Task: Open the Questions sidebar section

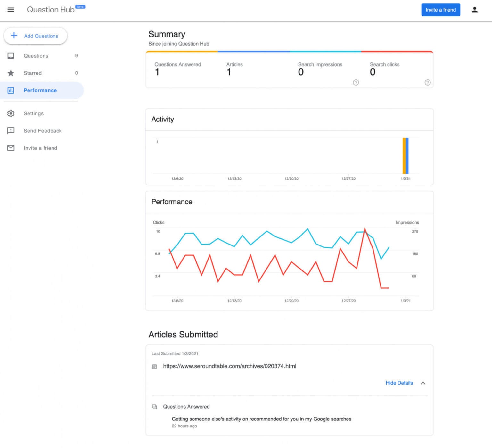Action: (36, 56)
